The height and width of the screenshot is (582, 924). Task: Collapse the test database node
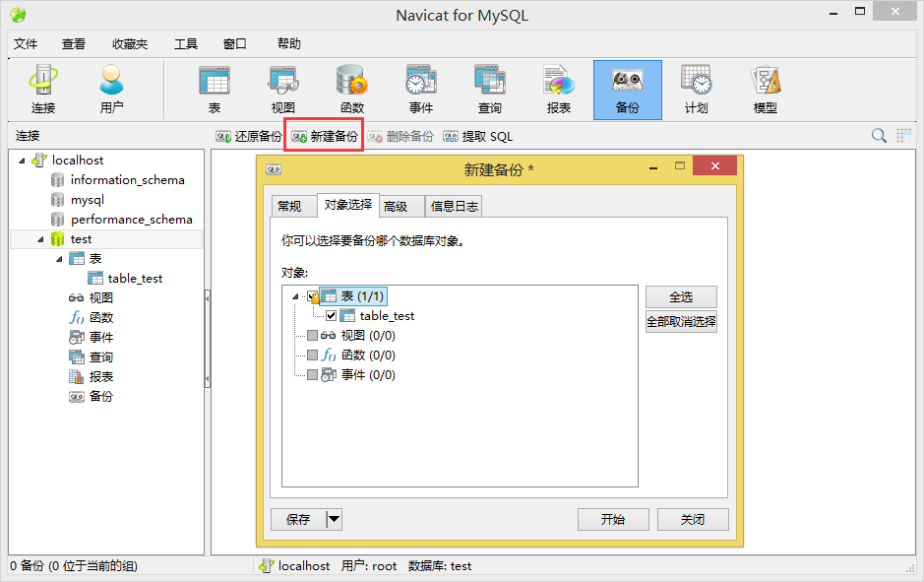40,239
